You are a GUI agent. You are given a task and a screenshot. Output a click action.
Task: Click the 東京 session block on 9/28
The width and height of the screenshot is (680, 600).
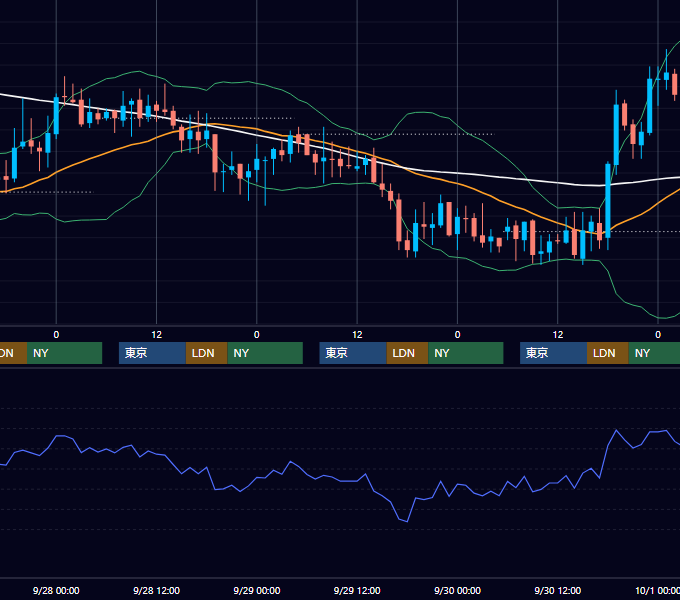pos(152,353)
